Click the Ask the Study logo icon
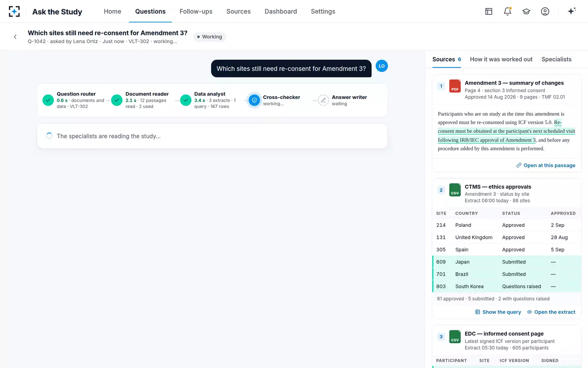The height and width of the screenshot is (368, 588). [x=14, y=11]
